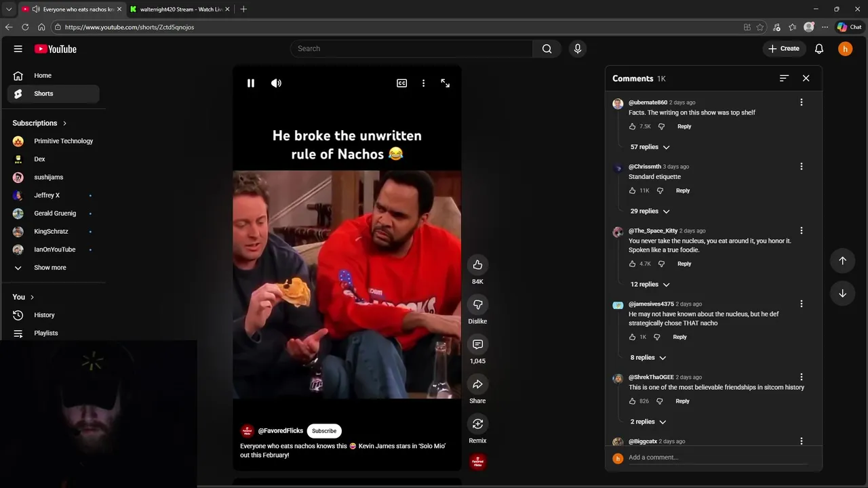The height and width of the screenshot is (488, 868).
Task: Click the comments icon showing 1,045
Action: (477, 345)
